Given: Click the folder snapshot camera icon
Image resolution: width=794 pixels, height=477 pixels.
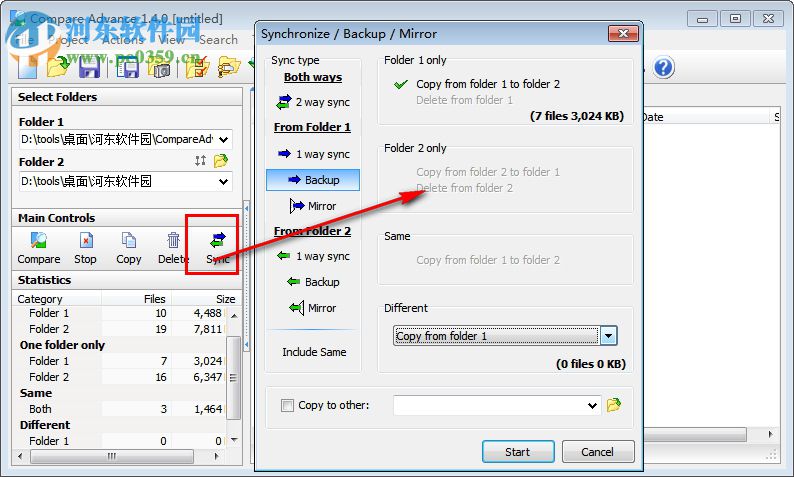Looking at the screenshot, I should pos(160,68).
